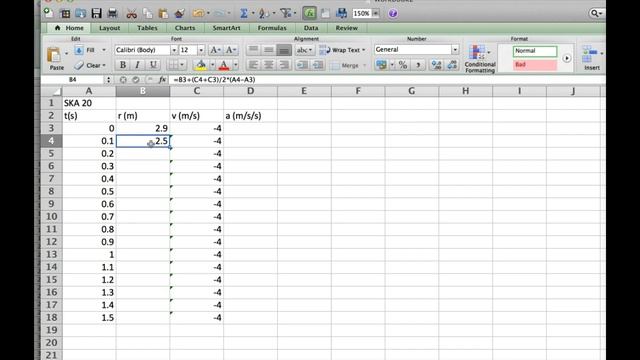Image resolution: width=640 pixels, height=360 pixels.
Task: Click the AutoSum sigma icon
Action: 244,13
